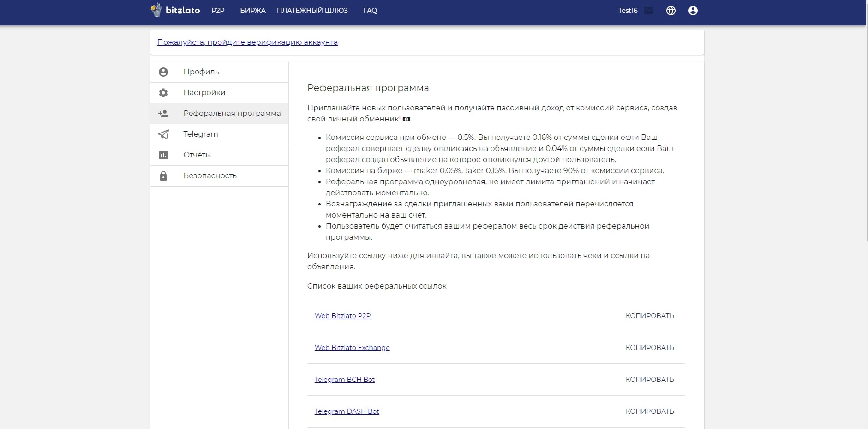
Task: Click the Реферальная программа page heading
Action: point(368,88)
